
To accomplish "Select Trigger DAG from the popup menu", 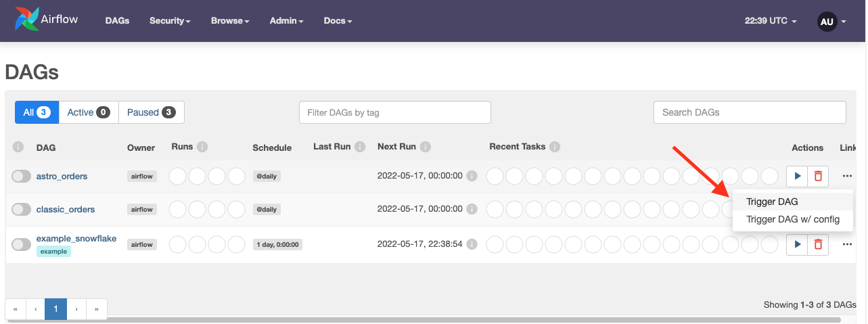I will (x=772, y=202).
